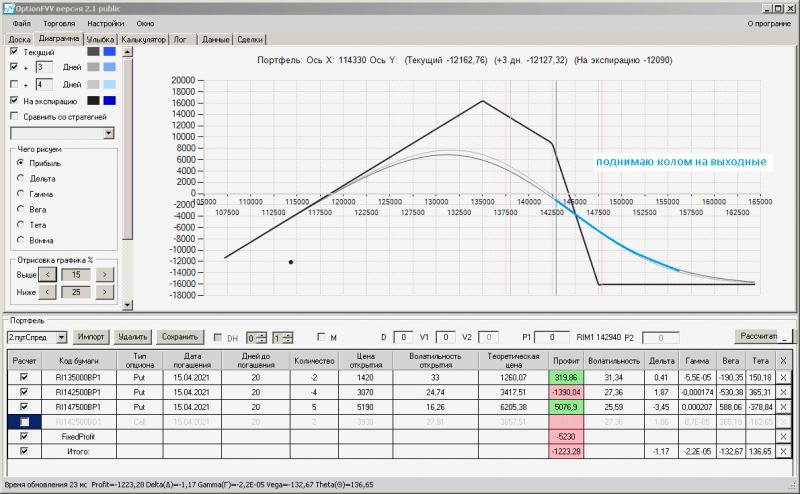Delete row RI135000BP1 with its X icon
The height and width of the screenshot is (494, 800).
click(783, 378)
